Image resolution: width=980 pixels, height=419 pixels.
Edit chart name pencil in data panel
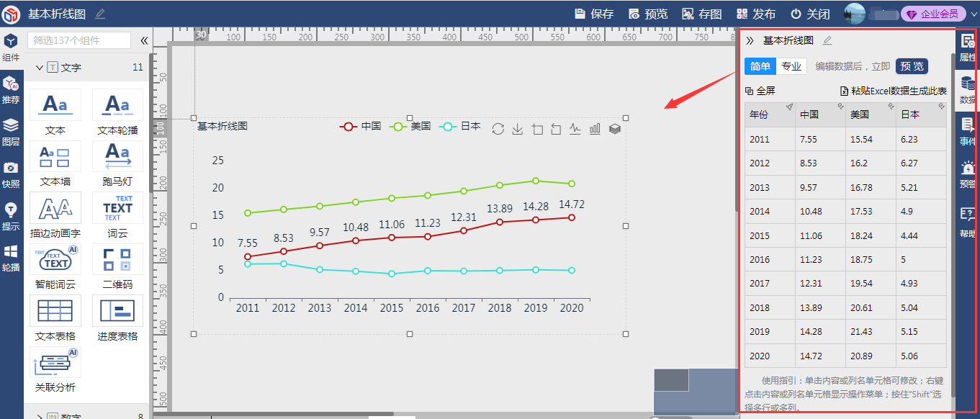coord(827,40)
